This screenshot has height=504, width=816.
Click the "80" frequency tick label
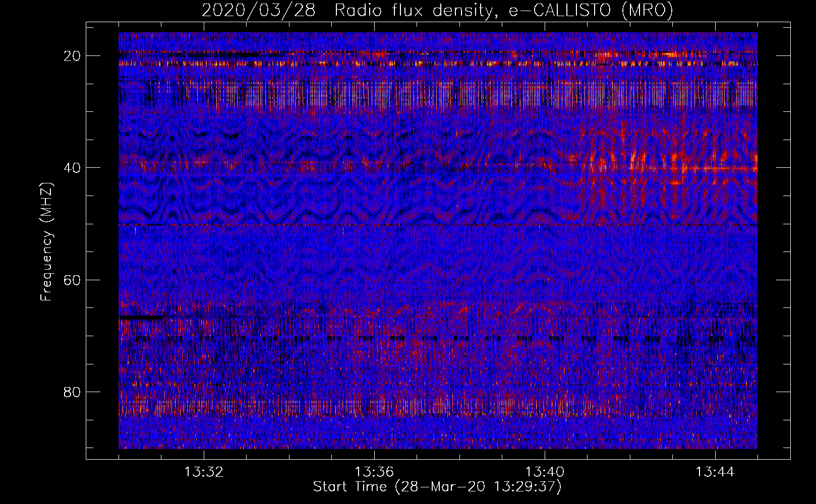[73, 392]
